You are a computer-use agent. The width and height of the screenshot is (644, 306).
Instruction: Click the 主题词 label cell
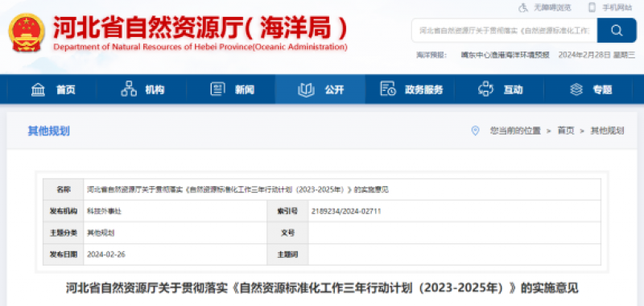(x=287, y=254)
